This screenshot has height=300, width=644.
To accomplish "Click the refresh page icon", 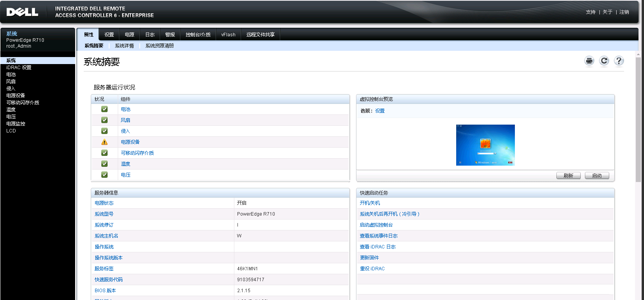I will click(x=604, y=61).
